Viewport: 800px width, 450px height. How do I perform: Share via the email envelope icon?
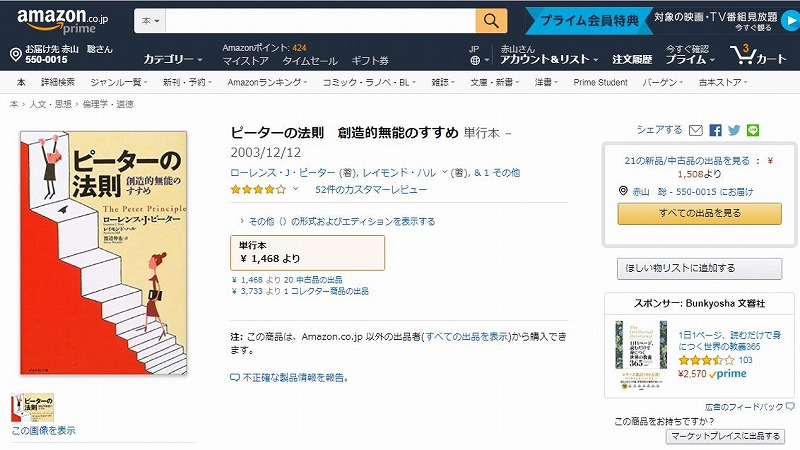coord(695,131)
